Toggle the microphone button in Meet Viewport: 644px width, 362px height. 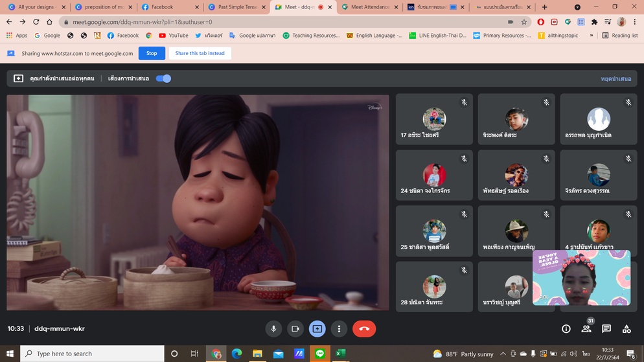click(273, 329)
